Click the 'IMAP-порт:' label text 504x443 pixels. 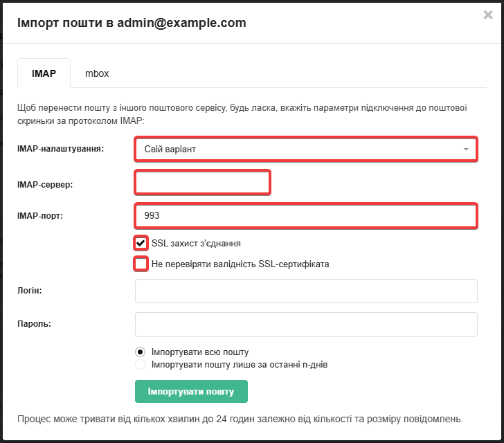(41, 215)
